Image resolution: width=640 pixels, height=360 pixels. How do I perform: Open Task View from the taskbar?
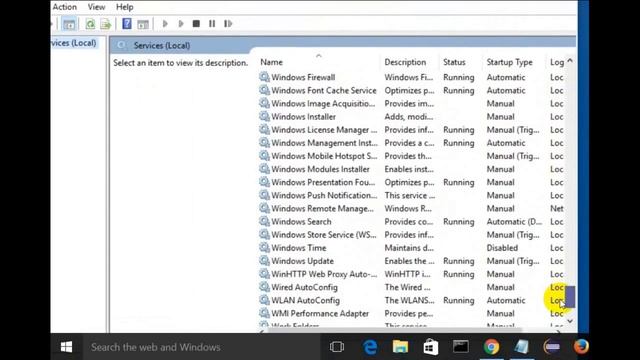tap(337, 347)
